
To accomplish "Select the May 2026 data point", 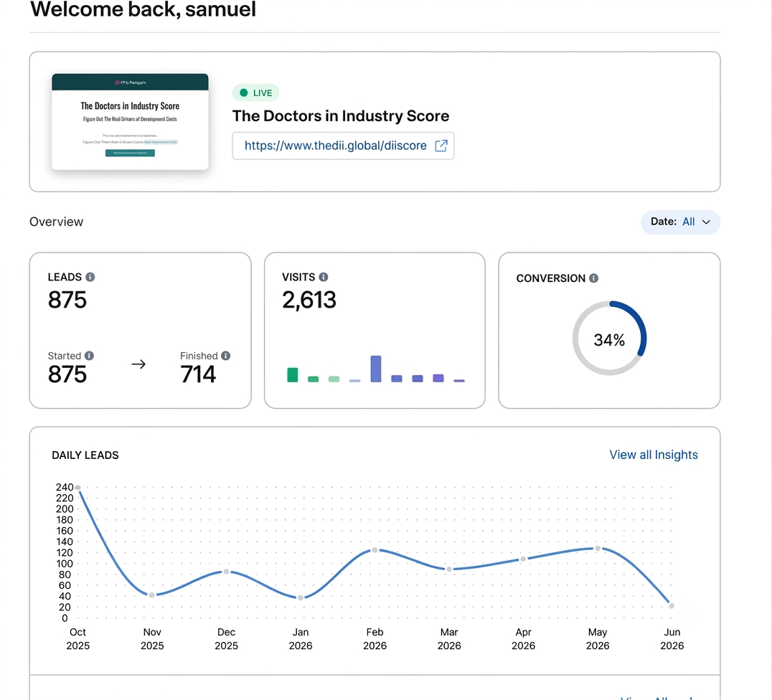I will pyautogui.click(x=598, y=549).
